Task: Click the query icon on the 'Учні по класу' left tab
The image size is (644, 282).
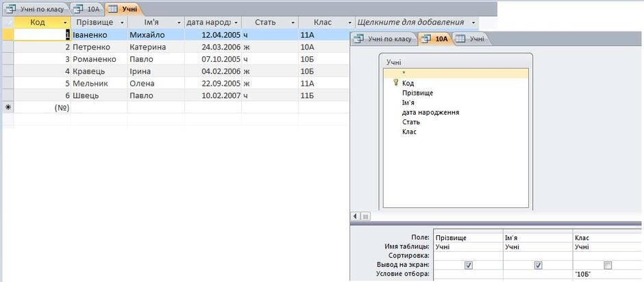Action: click(x=12, y=9)
